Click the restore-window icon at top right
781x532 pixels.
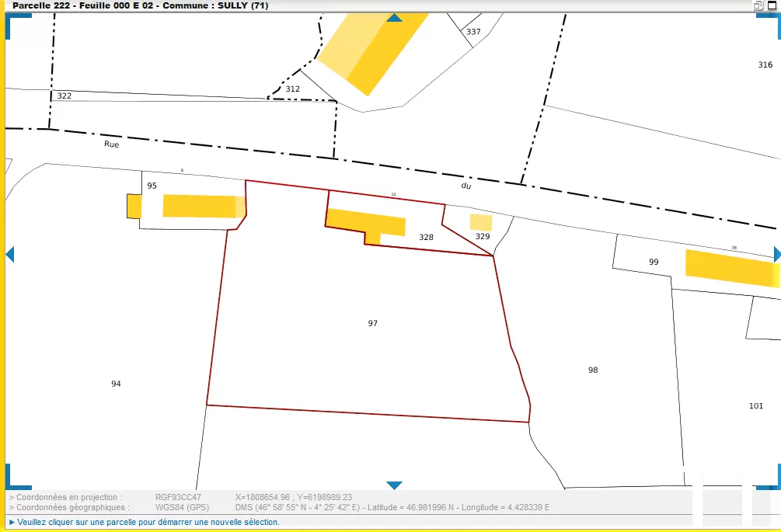pyautogui.click(x=760, y=5)
